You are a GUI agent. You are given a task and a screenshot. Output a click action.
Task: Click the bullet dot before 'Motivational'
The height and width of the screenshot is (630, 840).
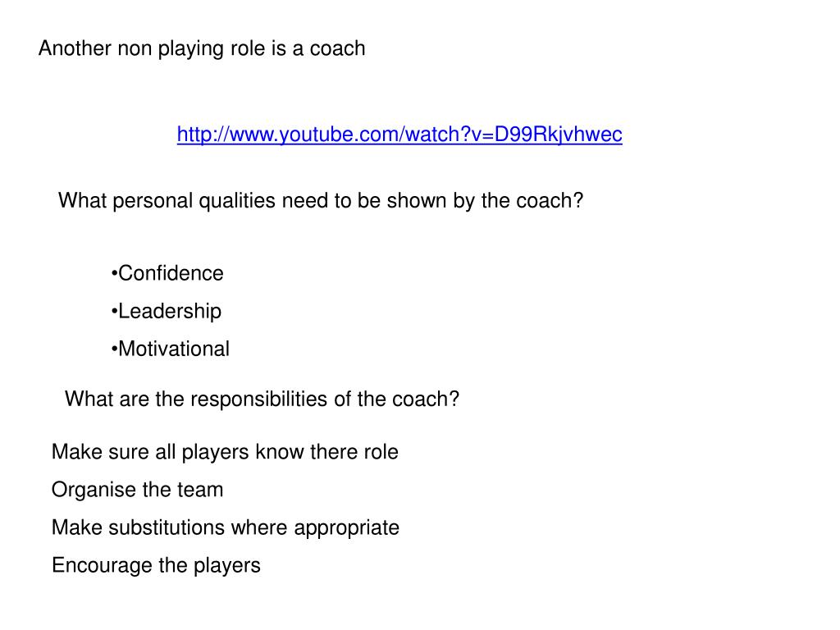(114, 349)
